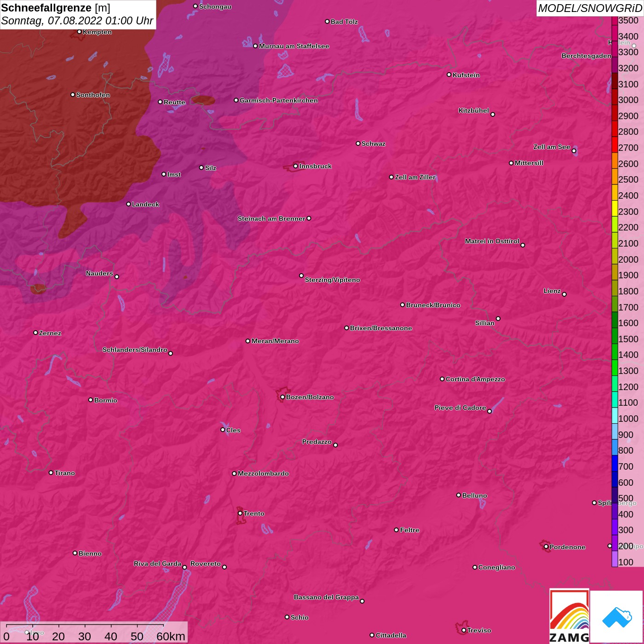Select the Belluno city marker
This screenshot has height=644, width=644.
pyautogui.click(x=459, y=495)
